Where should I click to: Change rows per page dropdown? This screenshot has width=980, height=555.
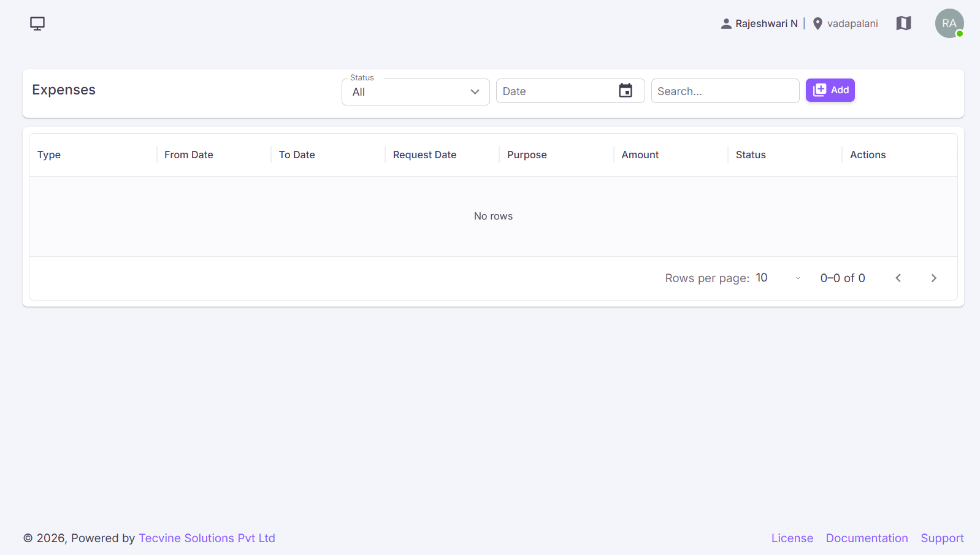click(778, 278)
